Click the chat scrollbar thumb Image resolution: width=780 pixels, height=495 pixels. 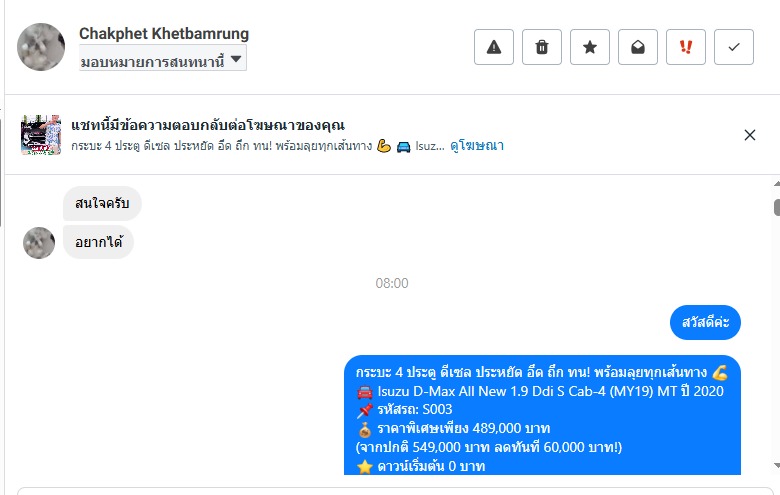coord(777,207)
